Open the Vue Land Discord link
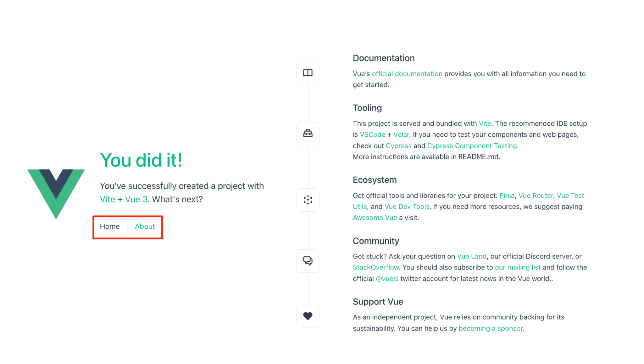This screenshot has width=644, height=364. 472,256
